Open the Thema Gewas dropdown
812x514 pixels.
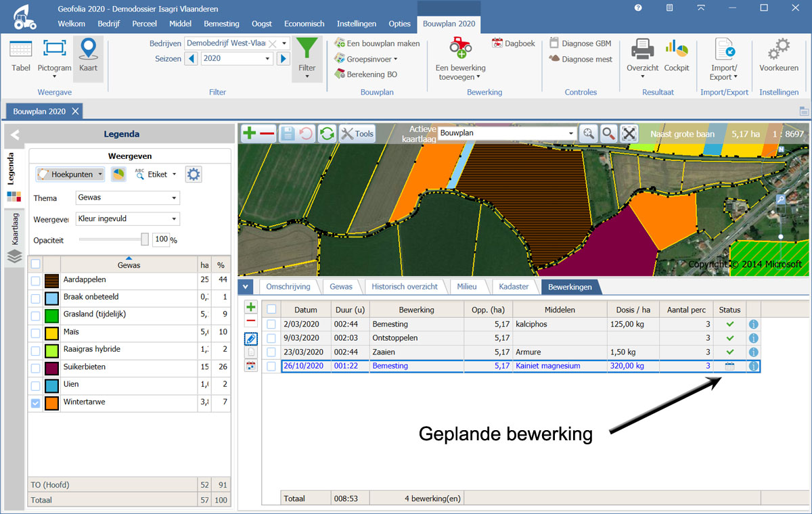point(175,198)
